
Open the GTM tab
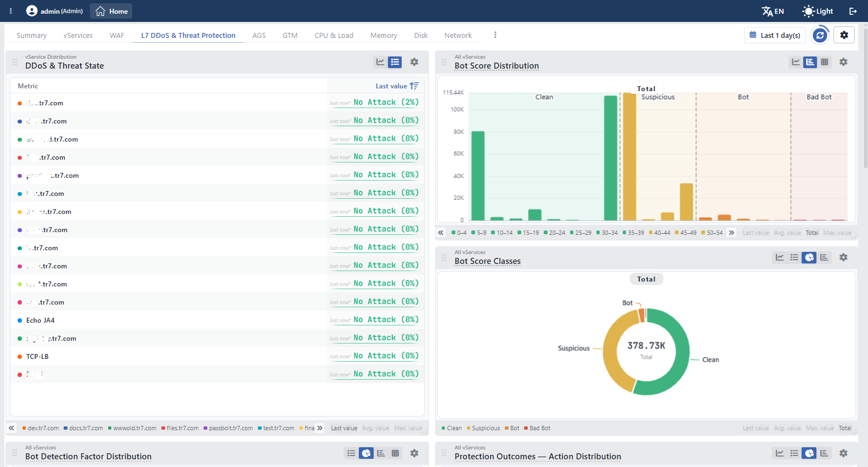(290, 35)
